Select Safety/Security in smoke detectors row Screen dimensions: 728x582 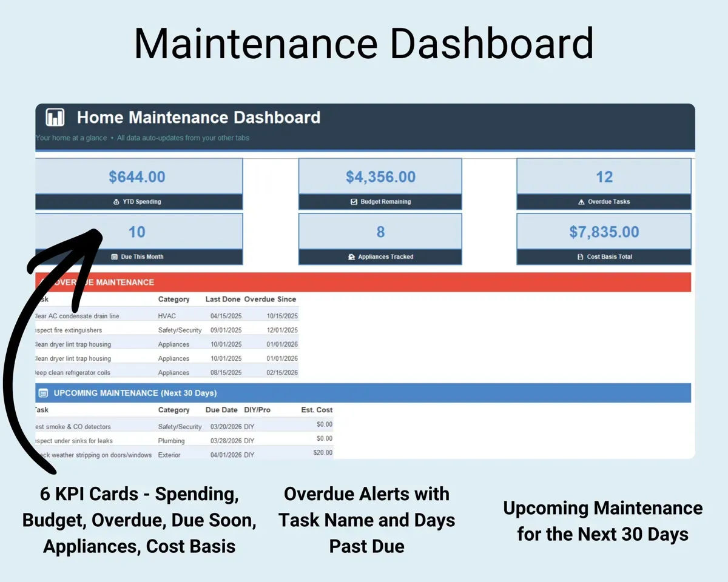point(180,427)
